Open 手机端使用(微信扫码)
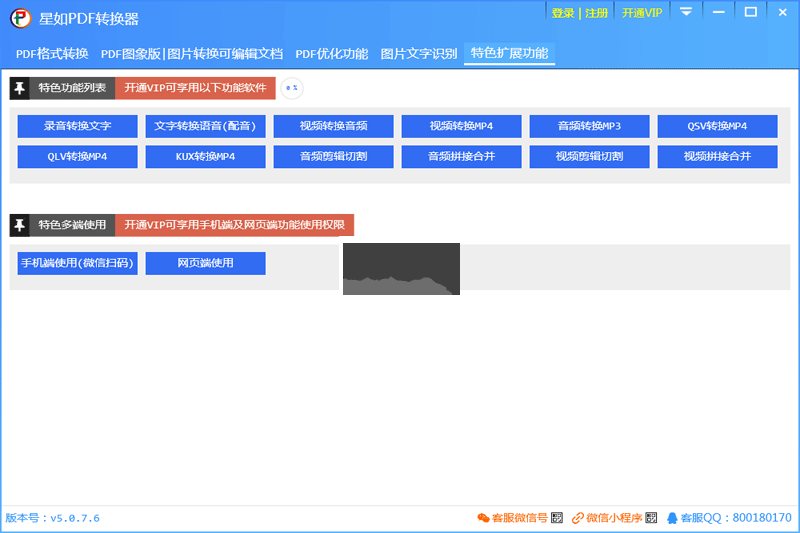 click(78, 263)
